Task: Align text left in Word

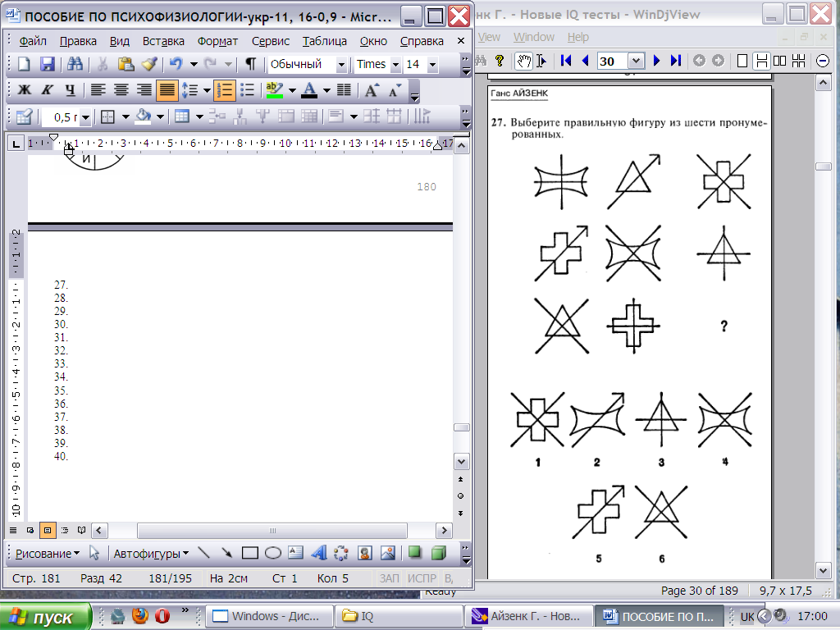Action: (x=98, y=90)
